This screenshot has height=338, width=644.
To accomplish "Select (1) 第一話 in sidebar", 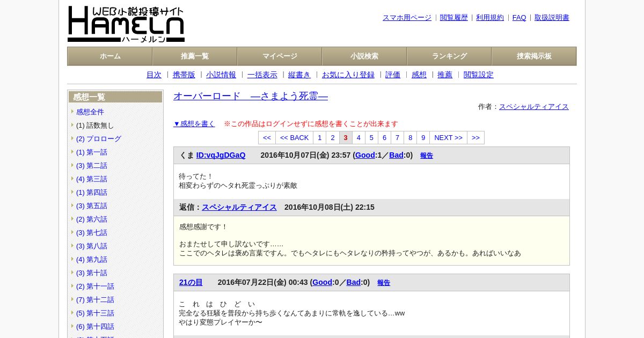I will pos(92,152).
